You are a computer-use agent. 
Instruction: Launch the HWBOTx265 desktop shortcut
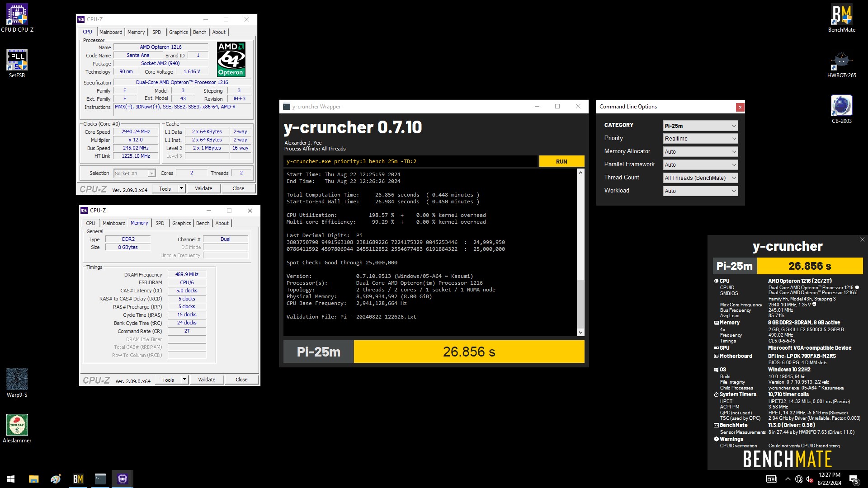pos(841,64)
